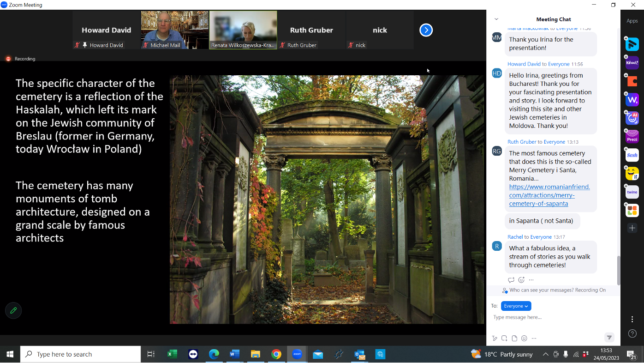Open the Everyone recipient dropdown
This screenshot has height=363, width=644.
(x=516, y=306)
